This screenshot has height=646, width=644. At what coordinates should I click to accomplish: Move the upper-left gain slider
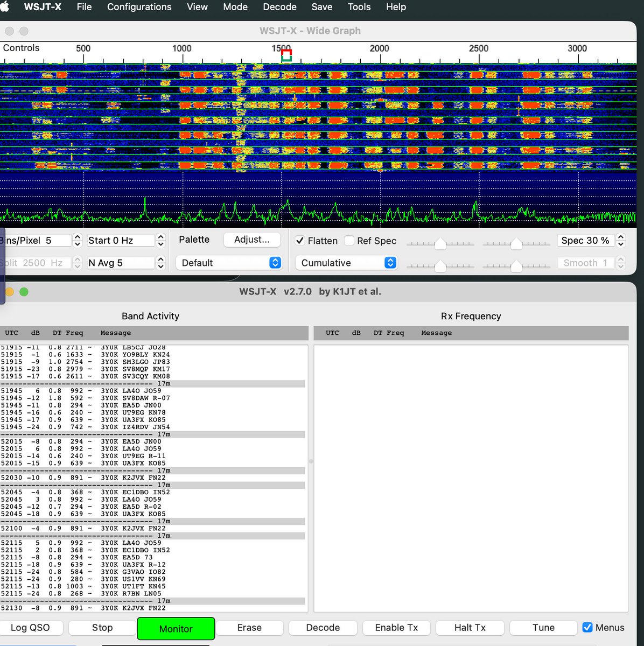(440, 244)
